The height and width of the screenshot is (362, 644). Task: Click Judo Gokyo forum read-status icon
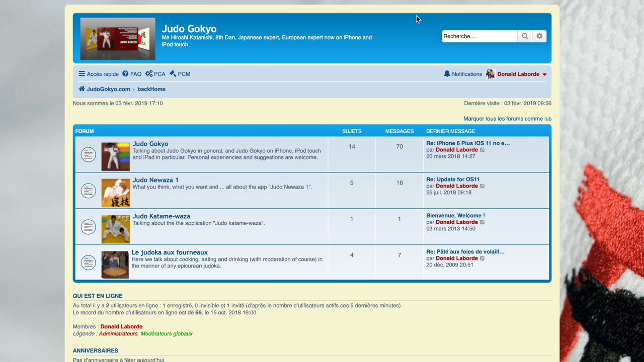88,154
